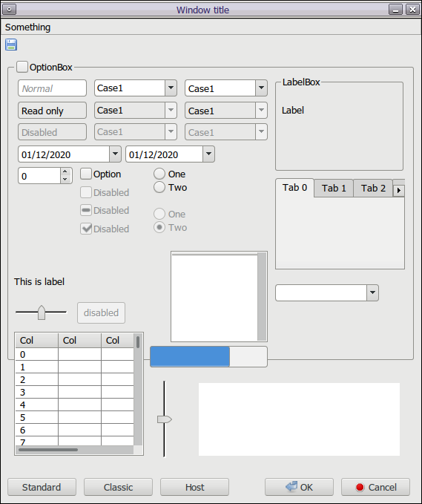Expand the first Case1 combo box in top row
This screenshot has width=422, height=504.
[171, 88]
